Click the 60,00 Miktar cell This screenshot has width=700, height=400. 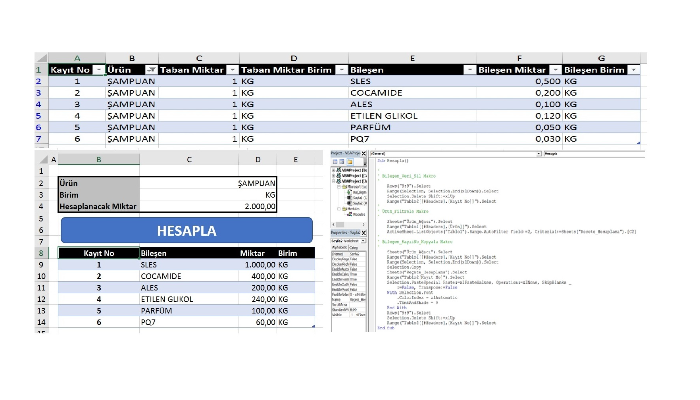click(258, 322)
